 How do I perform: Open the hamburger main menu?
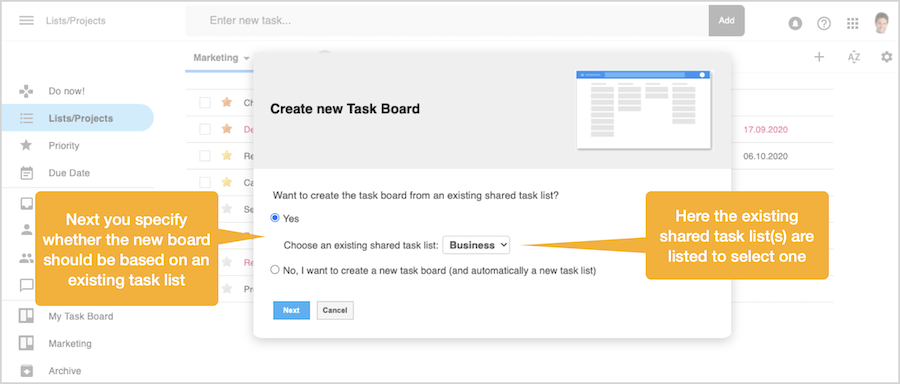point(26,21)
